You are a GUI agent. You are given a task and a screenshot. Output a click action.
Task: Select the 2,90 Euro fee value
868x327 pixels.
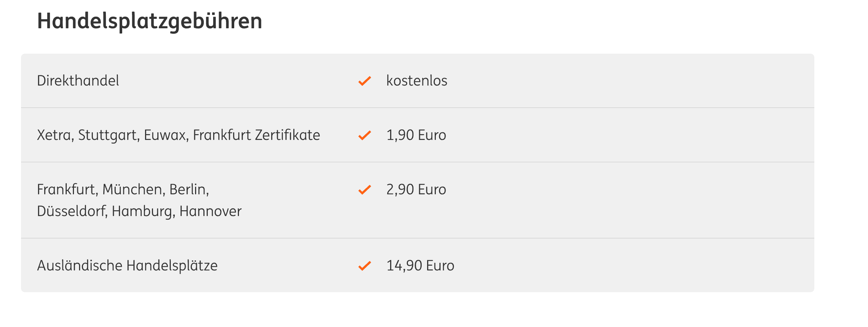(416, 190)
